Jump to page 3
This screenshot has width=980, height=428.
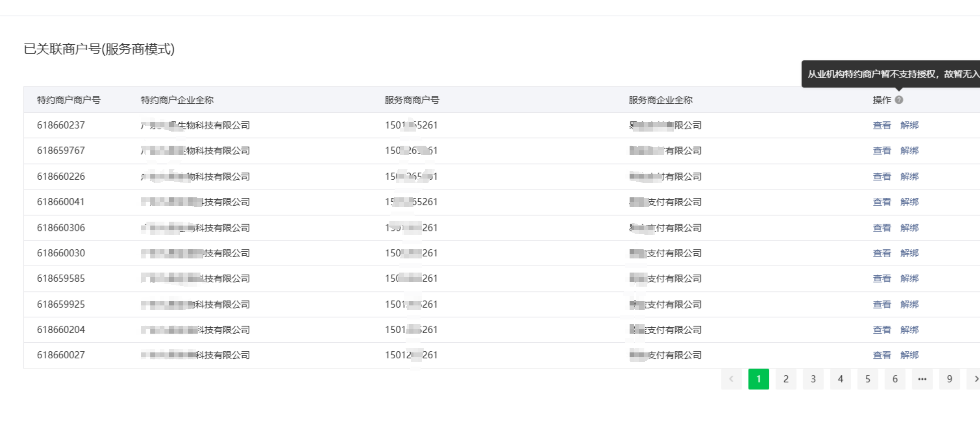point(813,379)
